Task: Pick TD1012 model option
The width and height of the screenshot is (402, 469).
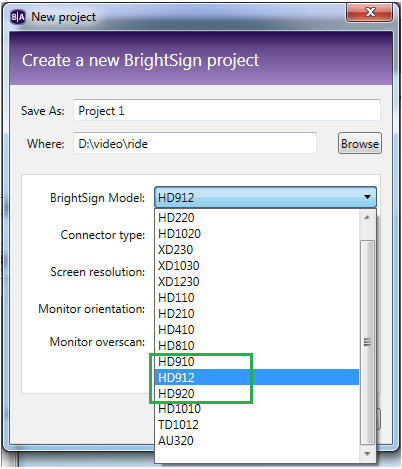Action: point(257,425)
